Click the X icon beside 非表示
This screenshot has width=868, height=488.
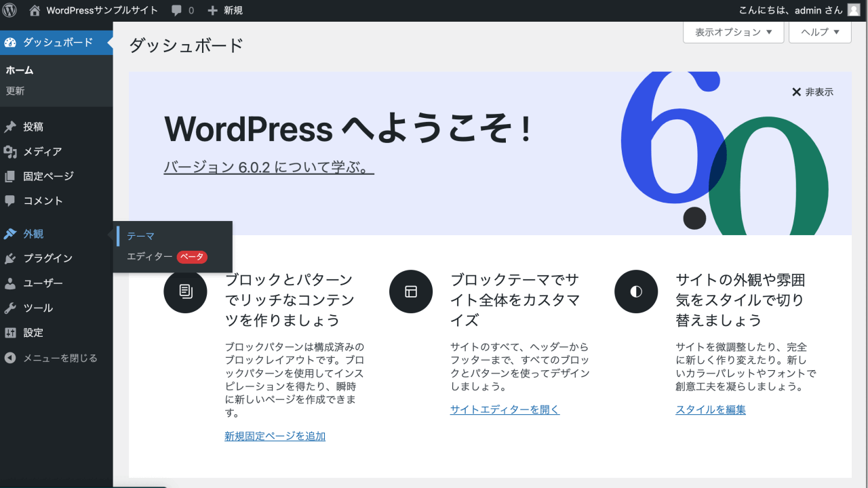[796, 92]
